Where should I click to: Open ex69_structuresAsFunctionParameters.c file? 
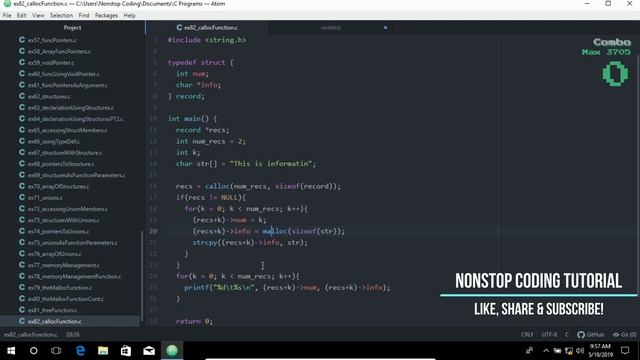pyautogui.click(x=76, y=175)
